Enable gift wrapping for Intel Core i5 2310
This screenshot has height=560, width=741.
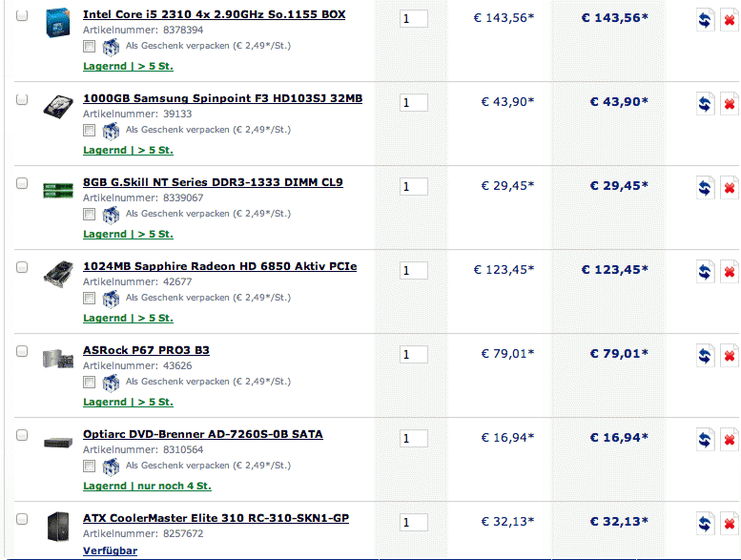89,47
